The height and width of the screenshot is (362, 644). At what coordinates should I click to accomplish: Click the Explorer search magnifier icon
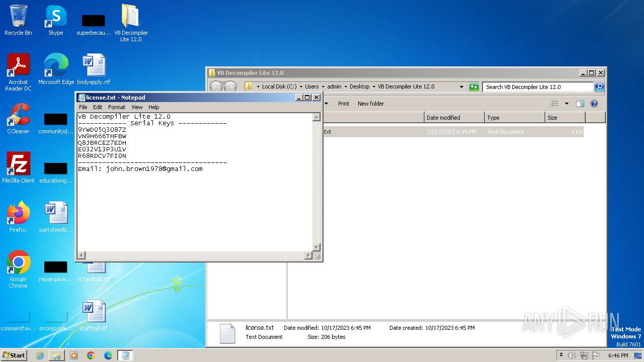[x=599, y=87]
